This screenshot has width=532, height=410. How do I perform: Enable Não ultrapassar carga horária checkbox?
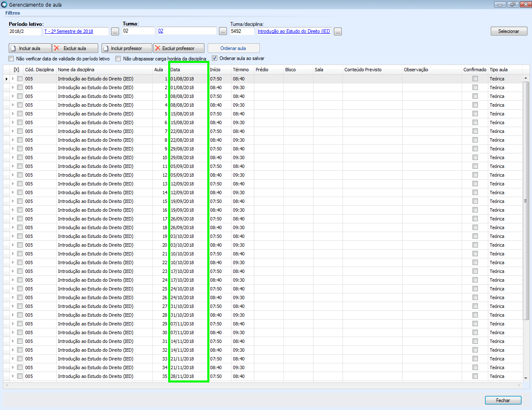coord(118,59)
